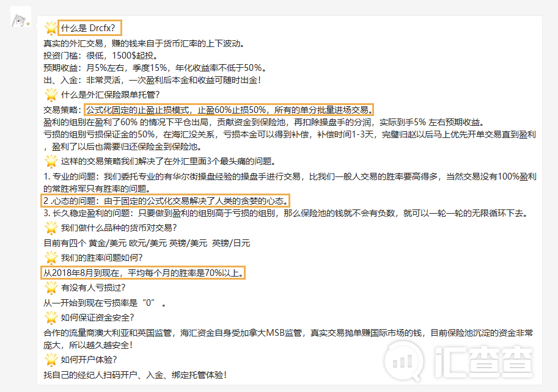Viewport: 558px width, 392px height.
Task: Click star icon beside 我们的胜率问题如何?
Action: pyautogui.click(x=51, y=258)
